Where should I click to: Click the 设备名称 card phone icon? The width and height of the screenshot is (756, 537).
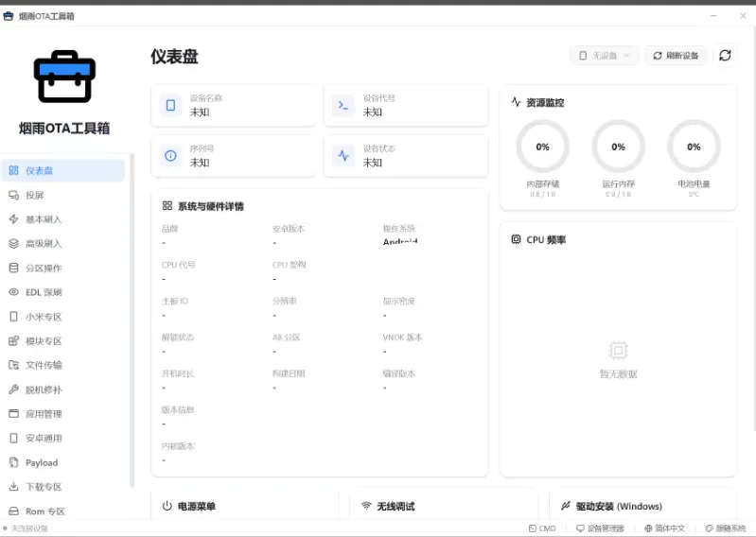pos(170,106)
